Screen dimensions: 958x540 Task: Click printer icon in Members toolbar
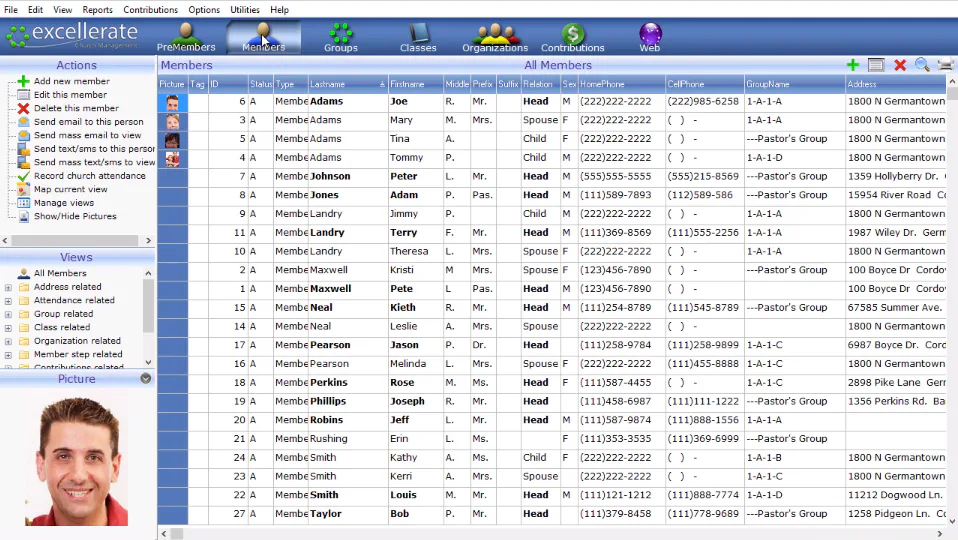pyautogui.click(x=945, y=65)
